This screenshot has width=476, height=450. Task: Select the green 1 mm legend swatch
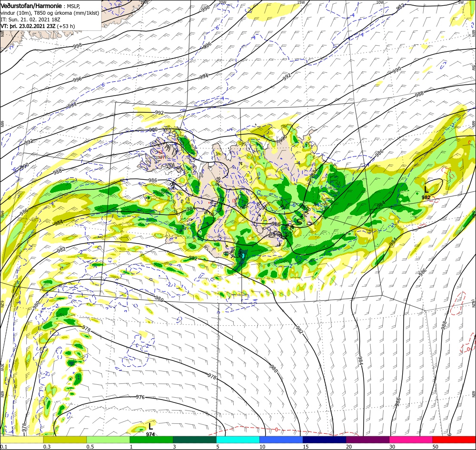[151, 440]
